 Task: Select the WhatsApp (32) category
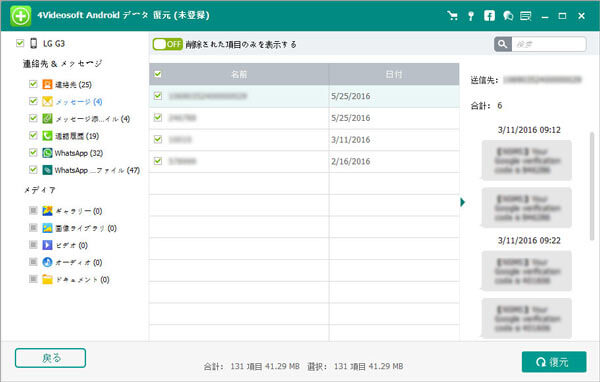click(78, 153)
